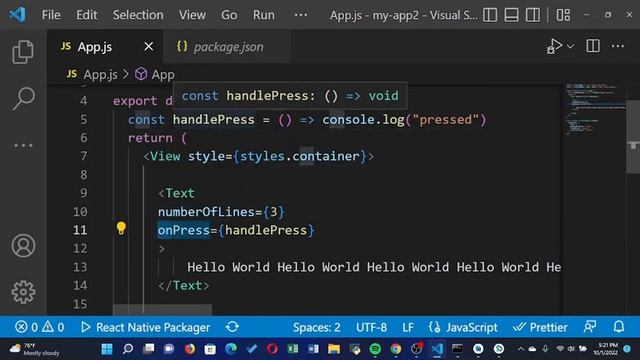Open Opera browser from the taskbar
This screenshot has width=640, height=360.
pos(272,349)
